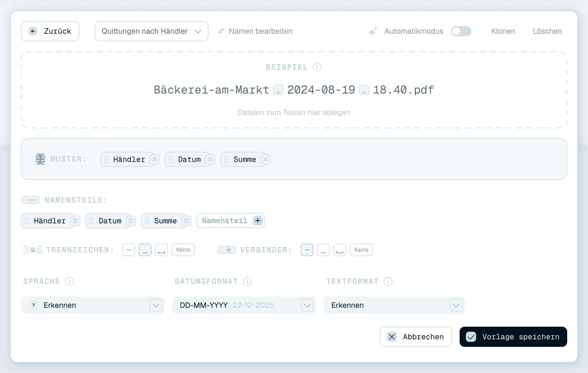Click the pencil icon beside Namen bearbeiten
588x373 pixels.
[x=221, y=31]
